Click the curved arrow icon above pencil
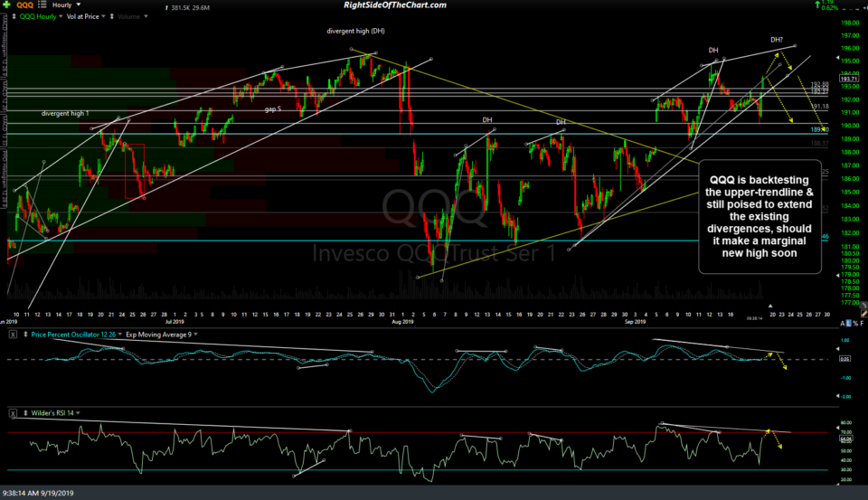Viewport: 868px width, 500px height. point(863,305)
